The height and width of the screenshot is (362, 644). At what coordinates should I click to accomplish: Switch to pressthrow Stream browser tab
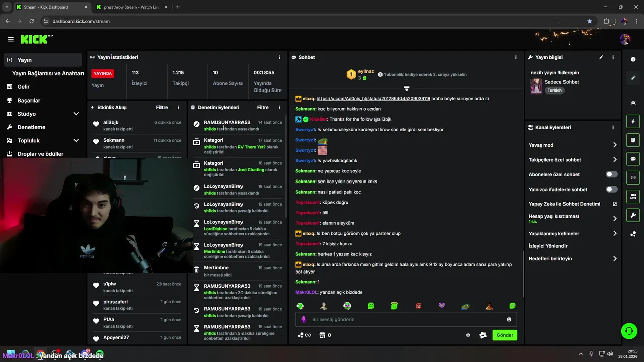131,7
